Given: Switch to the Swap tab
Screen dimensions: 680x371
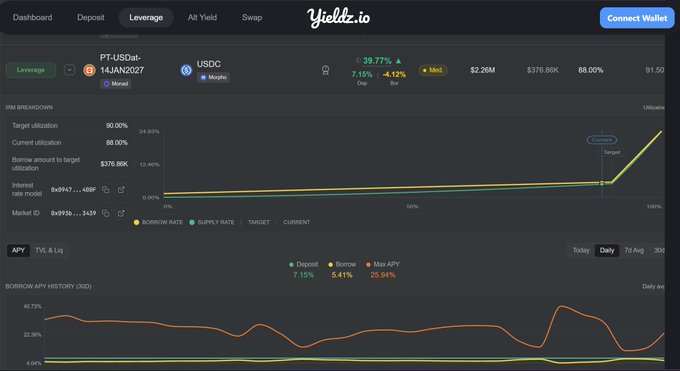Looking at the screenshot, I should point(252,18).
